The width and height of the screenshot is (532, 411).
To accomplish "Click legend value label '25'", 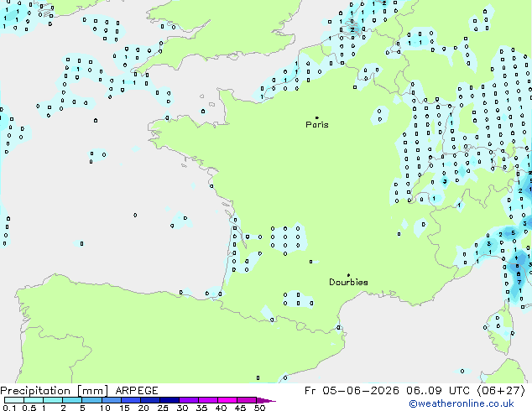I will (163, 408).
